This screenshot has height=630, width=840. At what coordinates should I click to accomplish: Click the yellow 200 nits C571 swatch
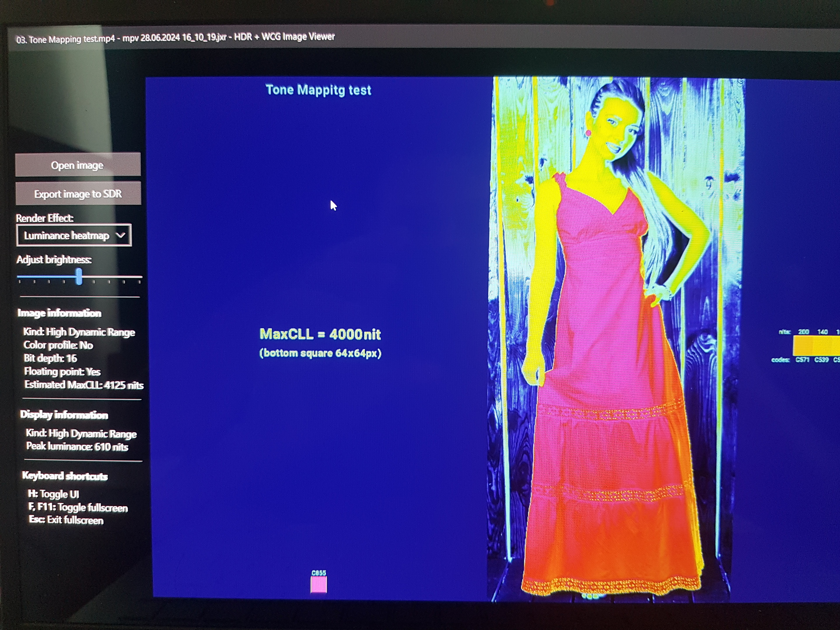coord(802,346)
